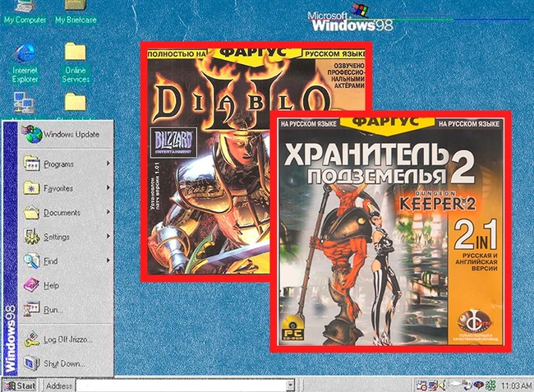The image size is (534, 392).
Task: Select Shut Down... in Start menu
Action: click(x=66, y=364)
